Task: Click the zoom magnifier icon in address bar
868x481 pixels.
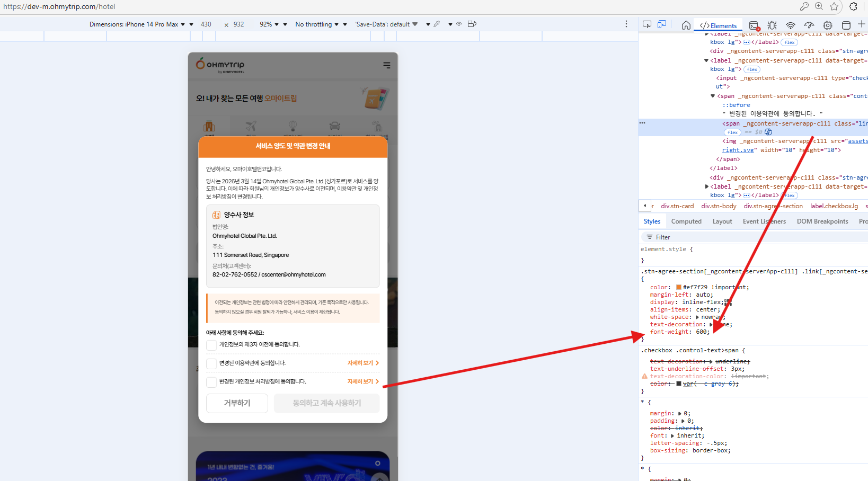Action: click(819, 6)
